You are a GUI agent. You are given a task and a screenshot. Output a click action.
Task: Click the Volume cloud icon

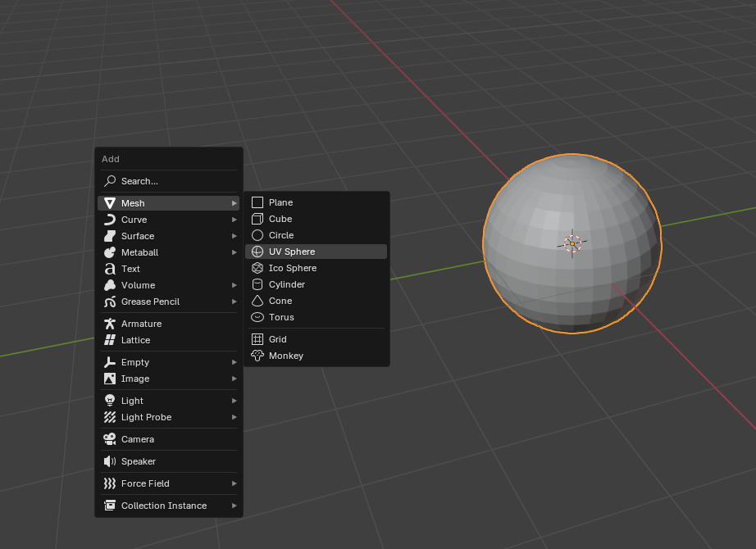tap(110, 285)
